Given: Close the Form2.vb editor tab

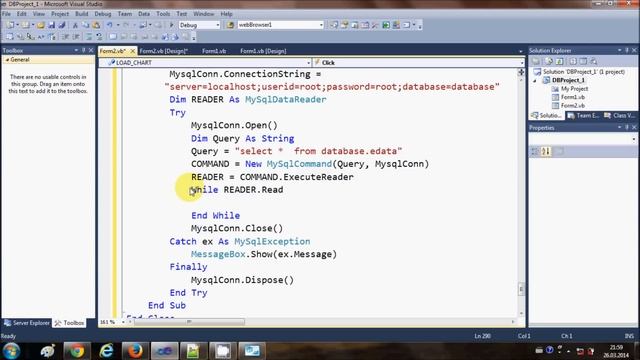Looking at the screenshot, I should 133,51.
